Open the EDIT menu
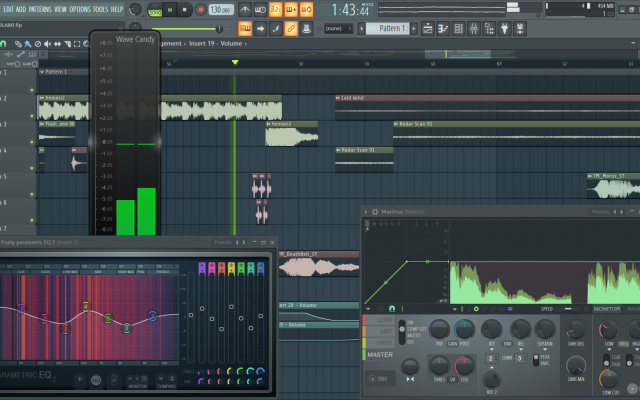Image resolution: width=640 pixels, height=400 pixels. click(x=8, y=9)
